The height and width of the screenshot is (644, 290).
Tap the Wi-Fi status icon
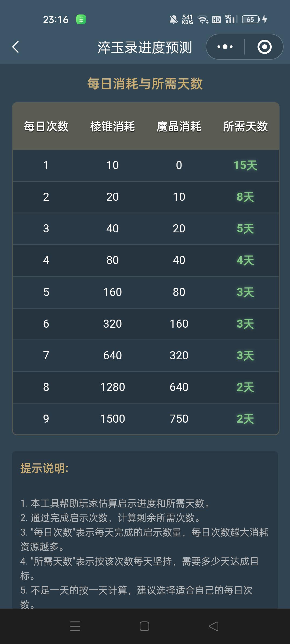click(x=203, y=19)
